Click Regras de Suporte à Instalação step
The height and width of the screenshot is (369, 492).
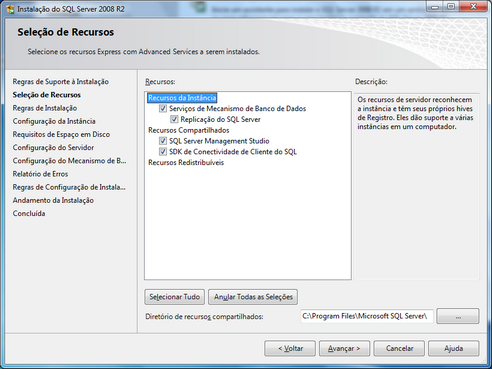(x=61, y=82)
